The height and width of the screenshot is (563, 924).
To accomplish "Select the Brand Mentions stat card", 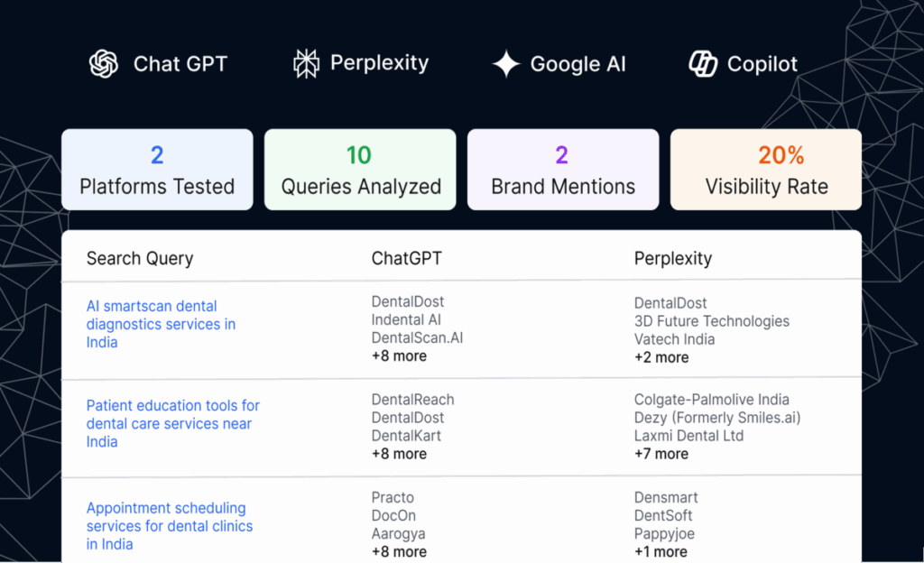I will tap(562, 170).
